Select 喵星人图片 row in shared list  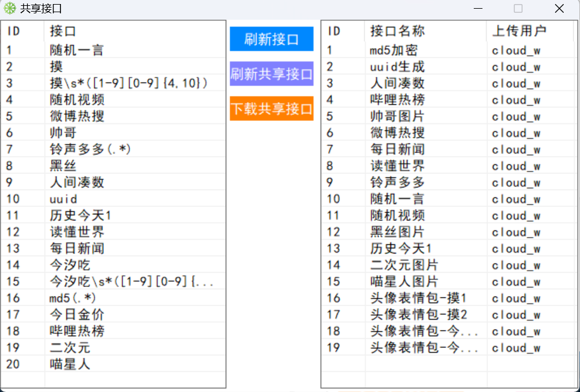pyautogui.click(x=404, y=282)
